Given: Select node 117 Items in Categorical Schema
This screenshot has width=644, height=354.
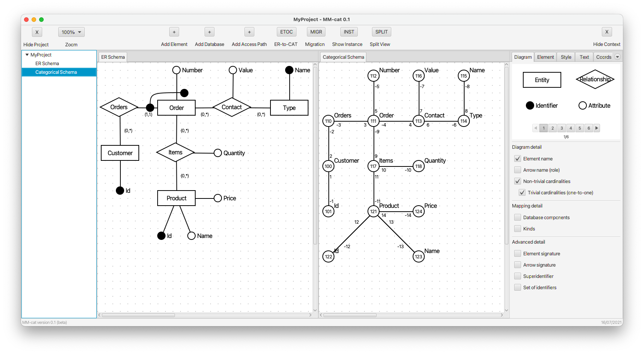Looking at the screenshot, I should click(x=374, y=166).
